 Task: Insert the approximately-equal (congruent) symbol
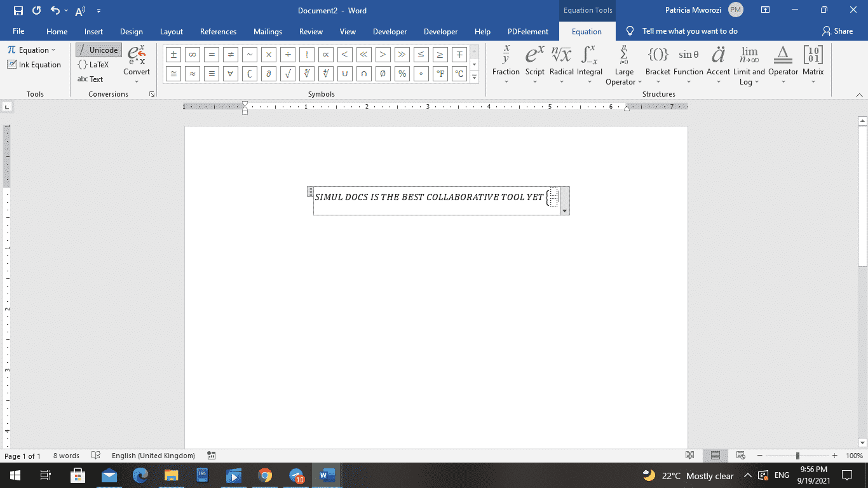[x=173, y=74]
